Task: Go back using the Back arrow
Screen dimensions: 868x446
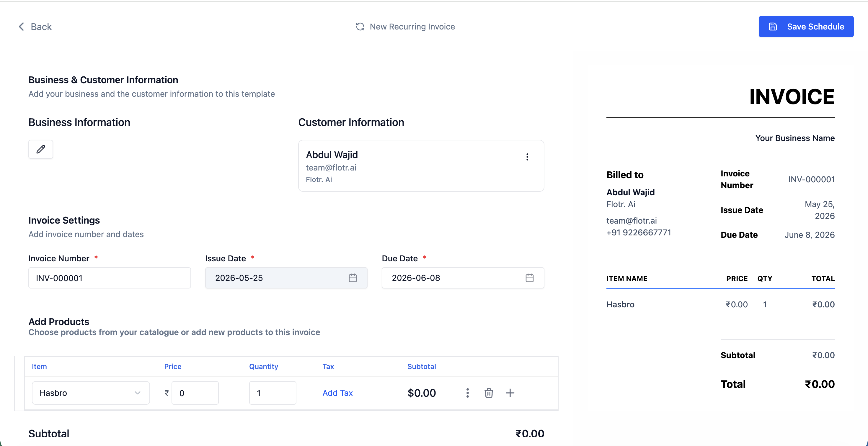Action: pyautogui.click(x=21, y=27)
